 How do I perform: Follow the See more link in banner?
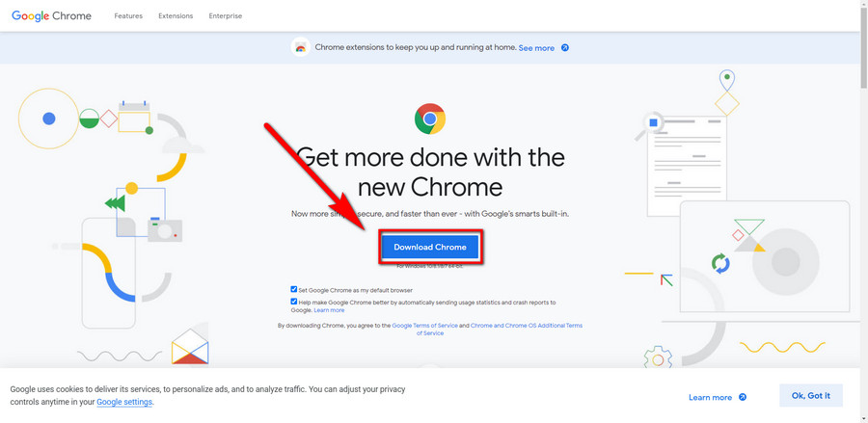(x=536, y=47)
